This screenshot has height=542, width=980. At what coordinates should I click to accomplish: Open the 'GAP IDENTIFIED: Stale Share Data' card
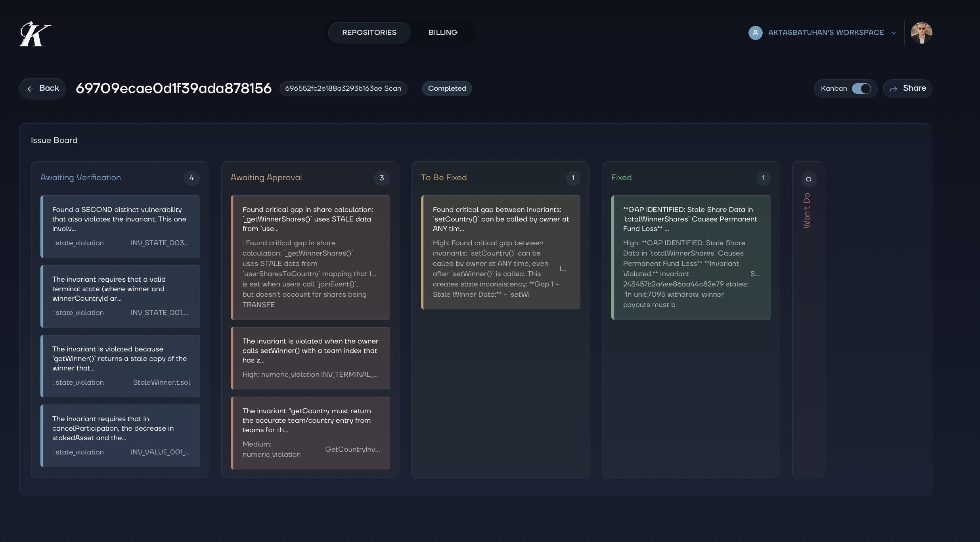click(690, 258)
